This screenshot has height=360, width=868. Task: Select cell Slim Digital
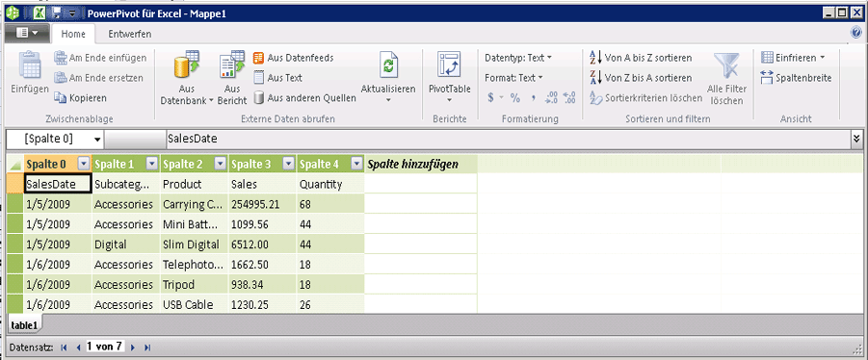[x=194, y=244]
